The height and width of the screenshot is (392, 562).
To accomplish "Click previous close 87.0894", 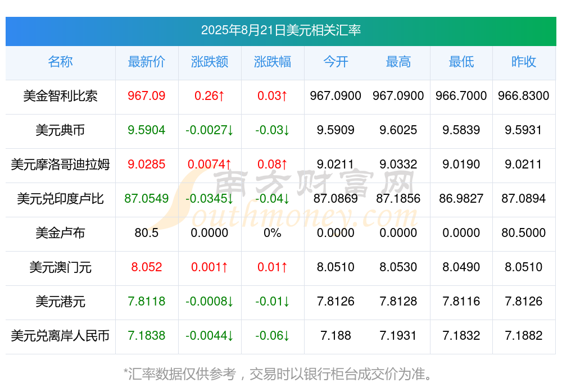I will pyautogui.click(x=524, y=198).
